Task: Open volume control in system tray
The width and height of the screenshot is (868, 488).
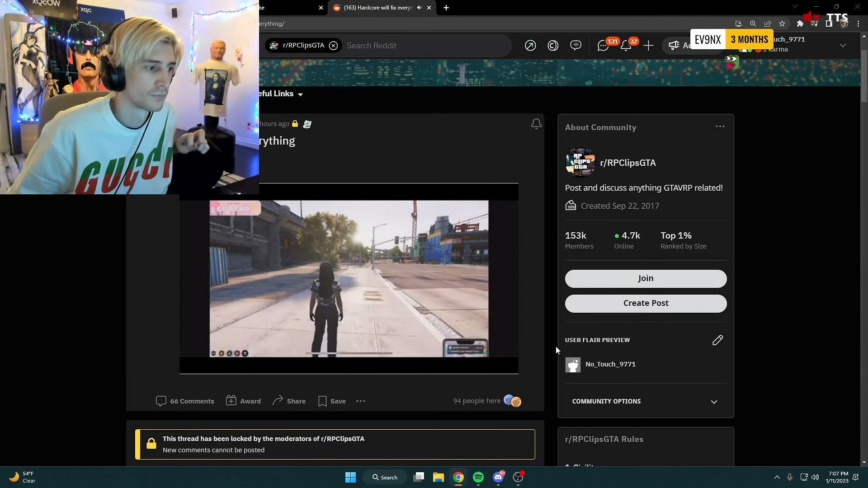Action: pyautogui.click(x=815, y=477)
